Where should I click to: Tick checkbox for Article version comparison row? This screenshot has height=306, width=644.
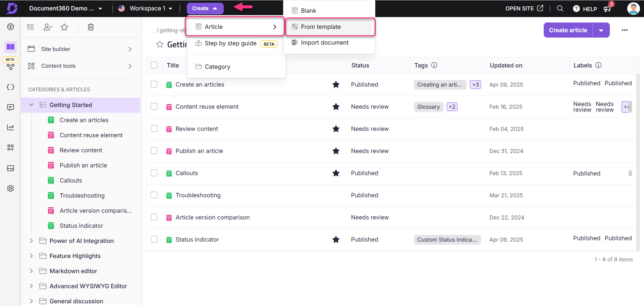pyautogui.click(x=154, y=217)
